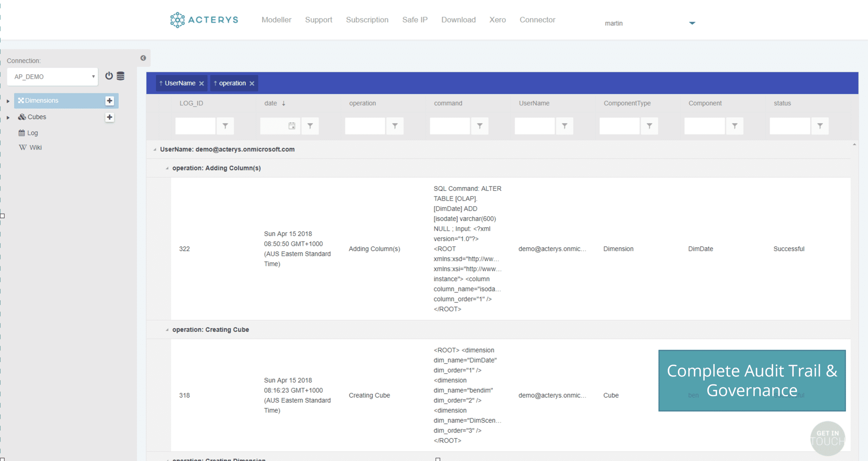The image size is (868, 461).
Task: Open the LOG_ID column filter icon
Action: (225, 126)
